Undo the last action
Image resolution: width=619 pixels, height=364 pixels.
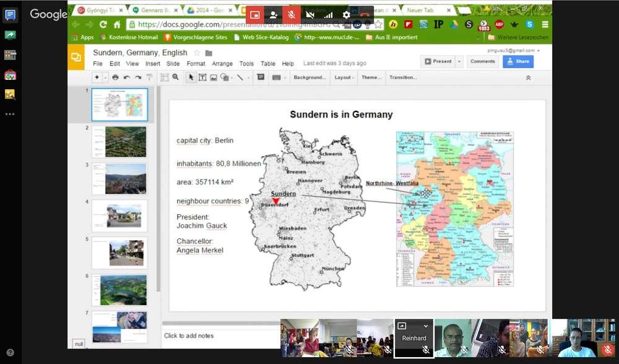tap(127, 77)
